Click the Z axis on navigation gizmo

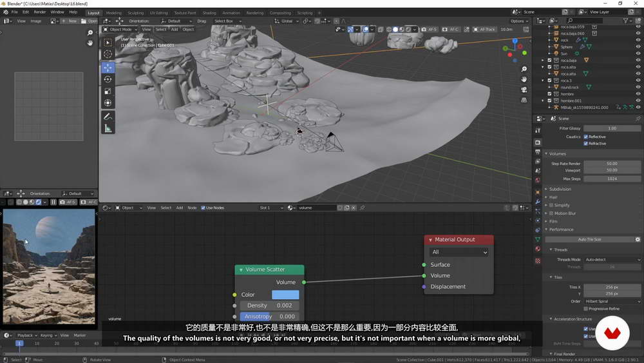515,41
